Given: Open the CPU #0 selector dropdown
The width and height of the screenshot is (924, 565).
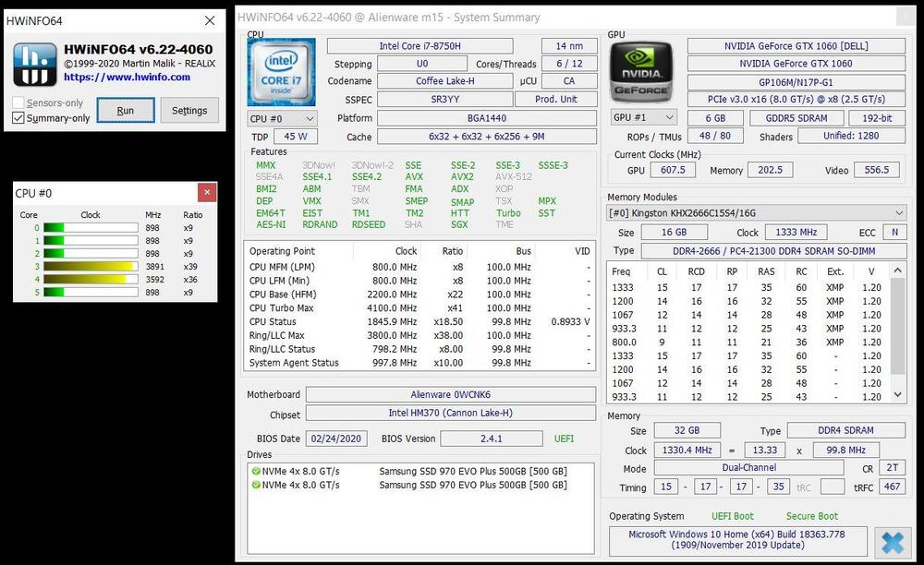Looking at the screenshot, I should (x=282, y=118).
